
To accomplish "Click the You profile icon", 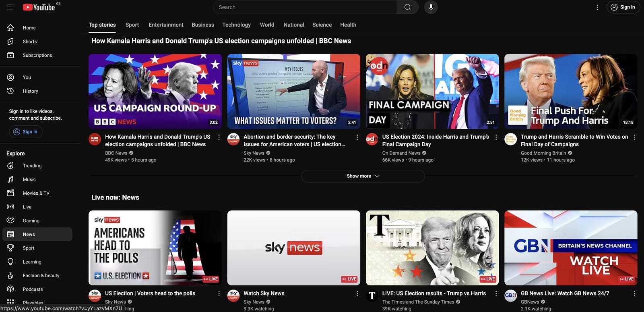I will (x=10, y=77).
